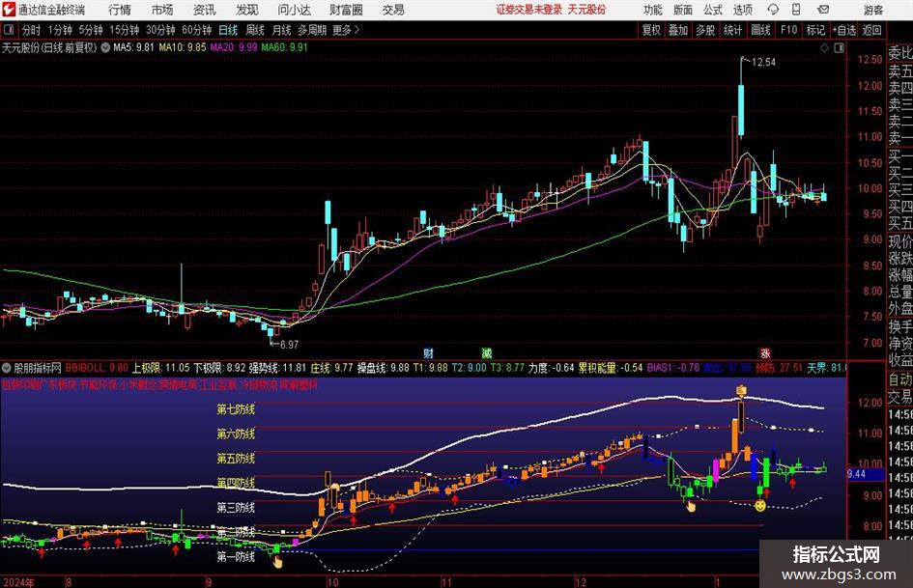Toggle the side panel icon near price axis

tap(839, 48)
